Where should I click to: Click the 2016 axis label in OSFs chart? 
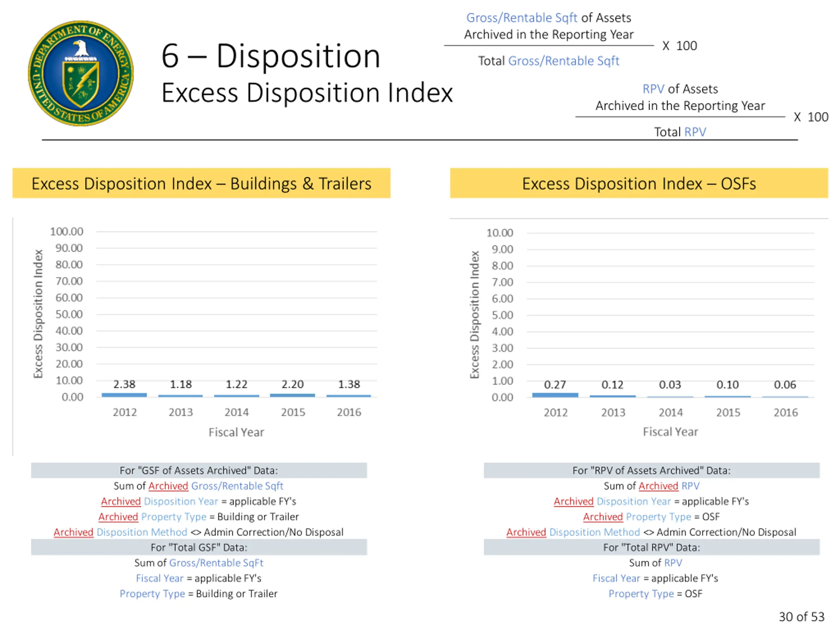coord(785,412)
